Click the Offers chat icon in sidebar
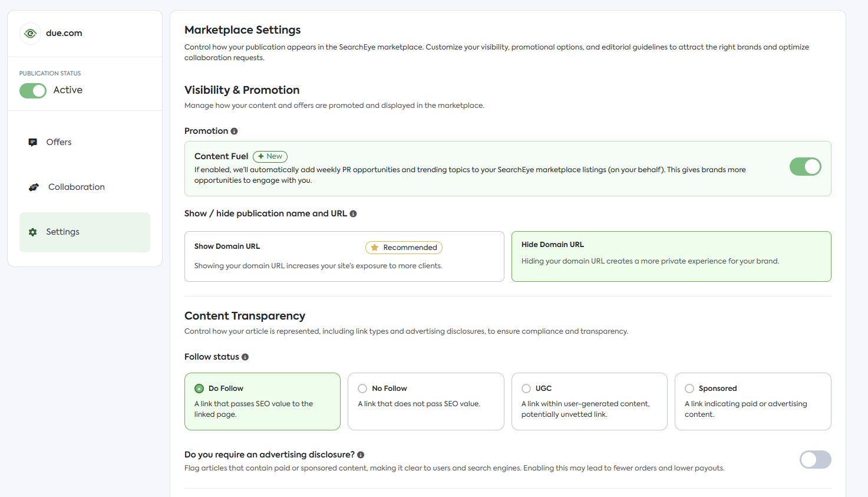Viewport: 868px width, 497px height. pos(33,142)
